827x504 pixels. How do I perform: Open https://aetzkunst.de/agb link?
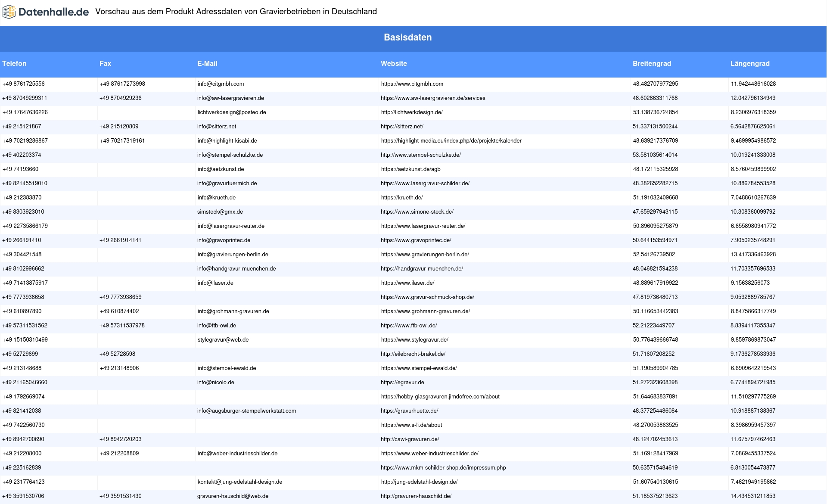coord(411,169)
